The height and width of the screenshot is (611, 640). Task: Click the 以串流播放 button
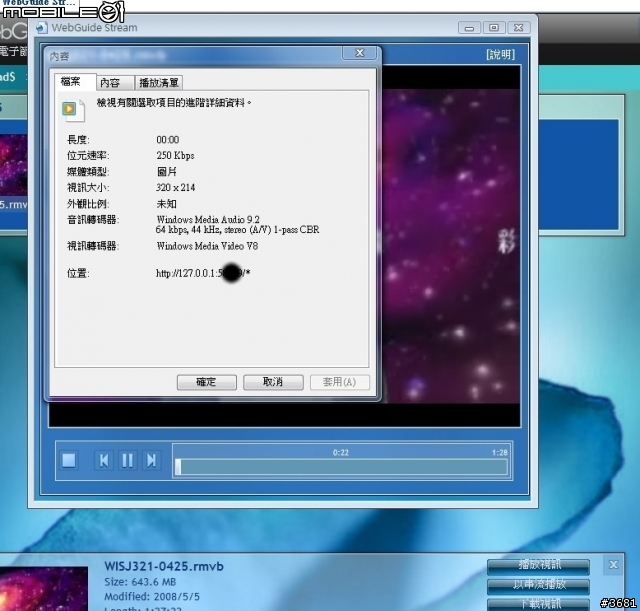pyautogui.click(x=538, y=585)
